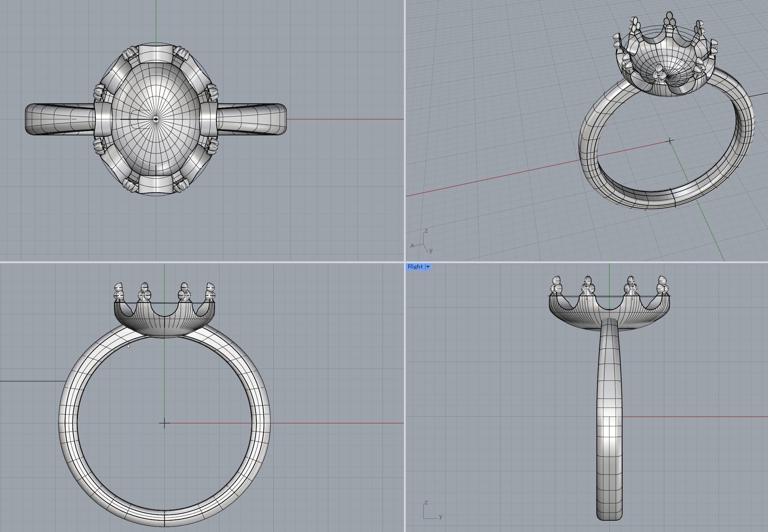This screenshot has width=768, height=532.
Task: Click the center point of the oval bezel in Top view
Action: pyautogui.click(x=156, y=119)
